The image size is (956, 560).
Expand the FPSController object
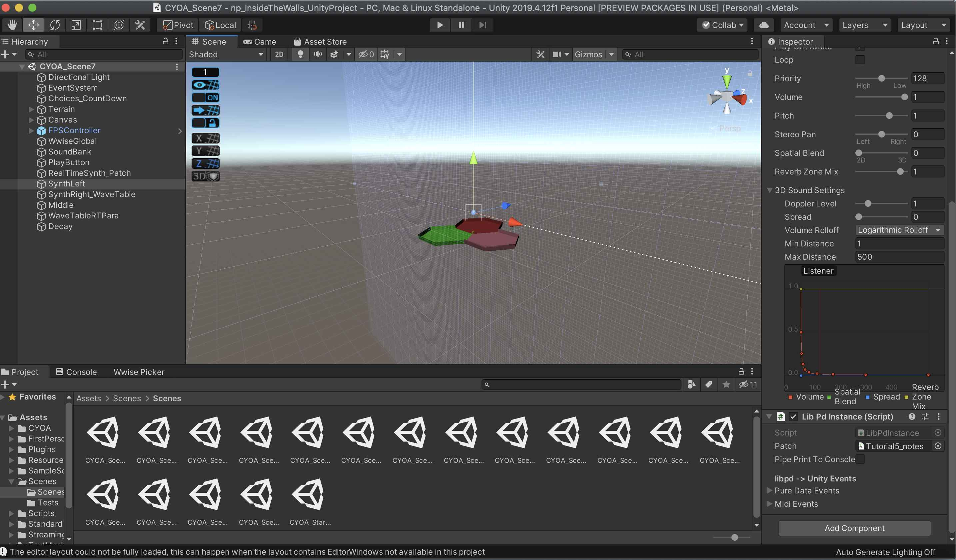click(x=31, y=131)
